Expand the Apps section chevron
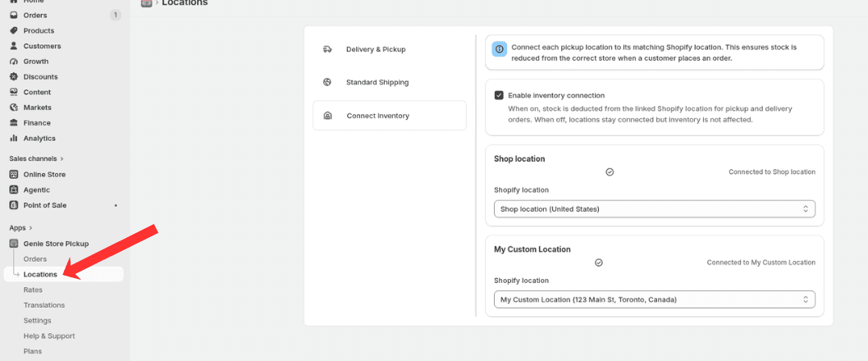 pyautogui.click(x=30, y=228)
